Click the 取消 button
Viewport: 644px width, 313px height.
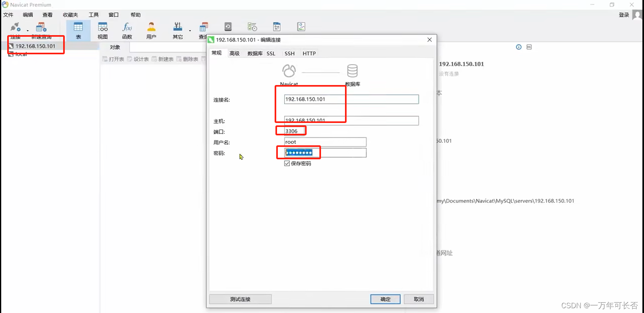tap(419, 299)
